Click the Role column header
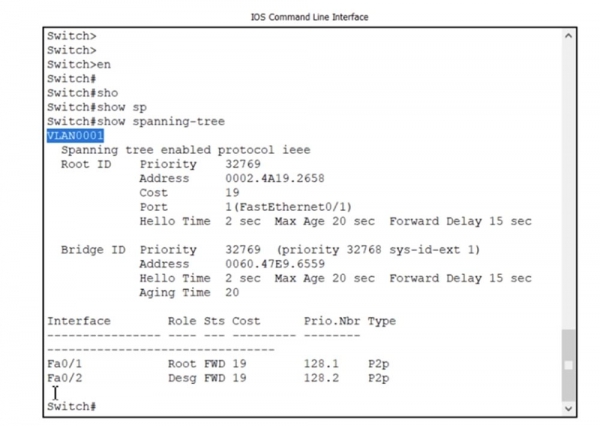The height and width of the screenshot is (426, 600). click(182, 321)
